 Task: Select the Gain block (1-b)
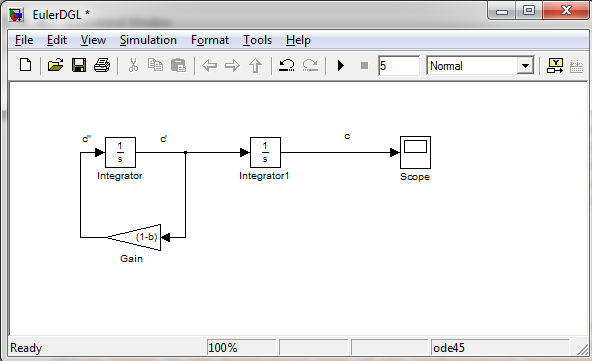(x=134, y=238)
